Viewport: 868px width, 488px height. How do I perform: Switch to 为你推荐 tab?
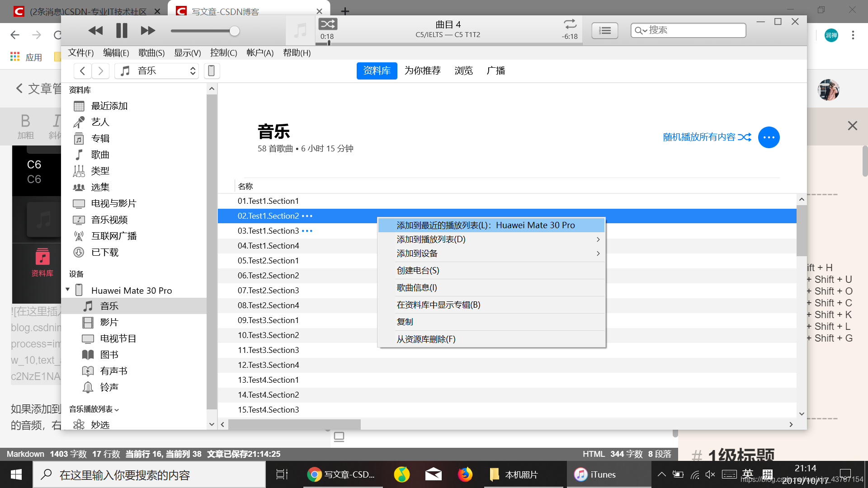(x=422, y=71)
